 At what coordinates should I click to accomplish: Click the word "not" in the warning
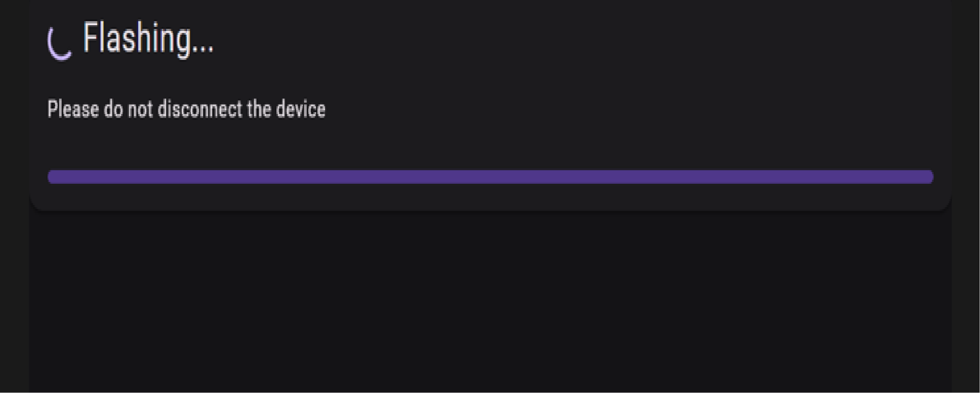click(x=140, y=109)
